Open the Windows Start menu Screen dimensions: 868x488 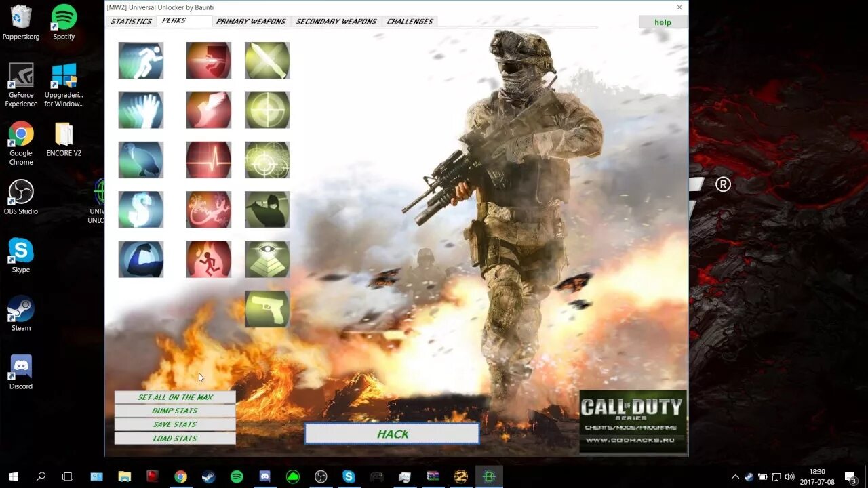pos(14,476)
